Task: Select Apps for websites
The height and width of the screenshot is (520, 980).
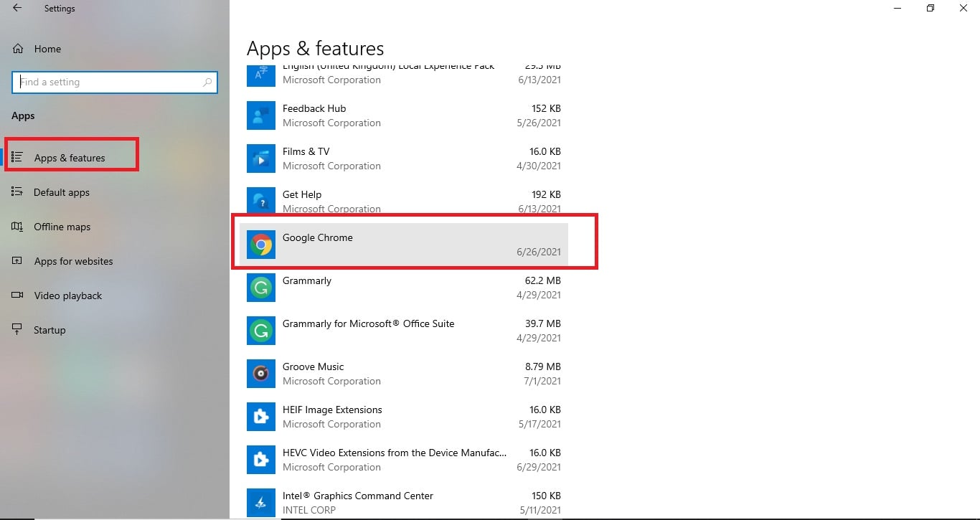Action: (x=74, y=261)
